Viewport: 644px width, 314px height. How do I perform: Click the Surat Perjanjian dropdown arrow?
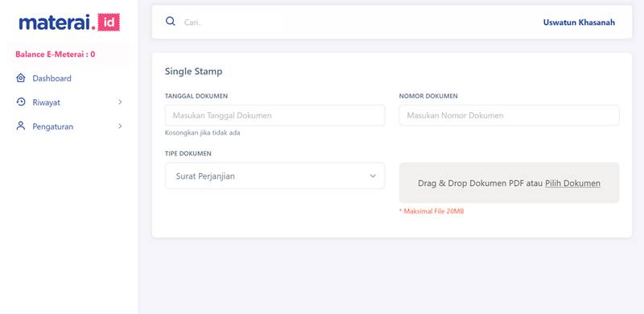[373, 176]
